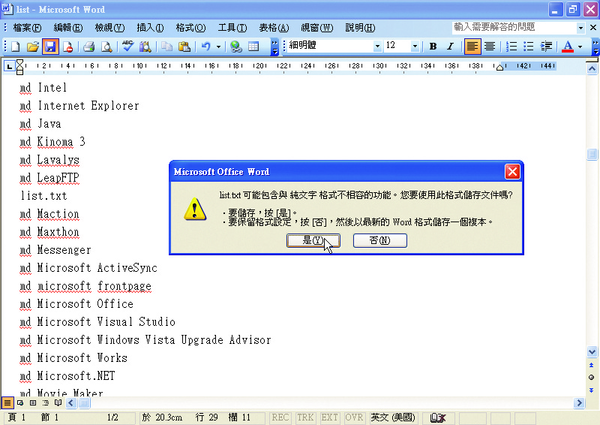Select Distributed alignment button

point(489,46)
